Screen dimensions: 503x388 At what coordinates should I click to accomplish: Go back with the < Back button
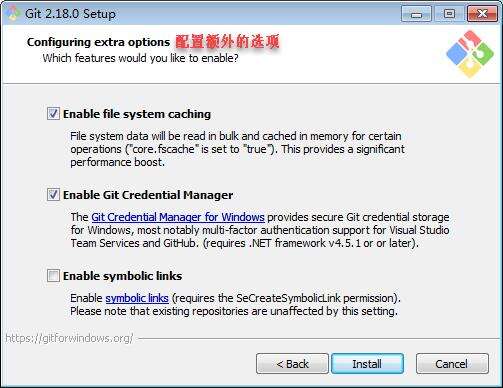coord(292,364)
